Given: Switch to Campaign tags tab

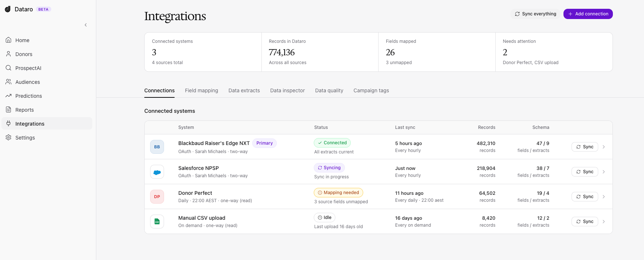Looking at the screenshot, I should click(371, 90).
